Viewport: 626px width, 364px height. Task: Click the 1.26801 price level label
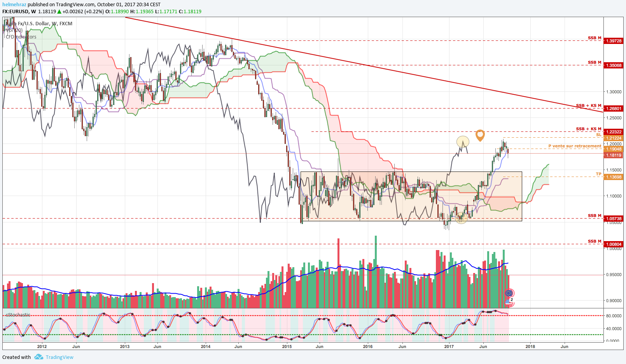614,108
